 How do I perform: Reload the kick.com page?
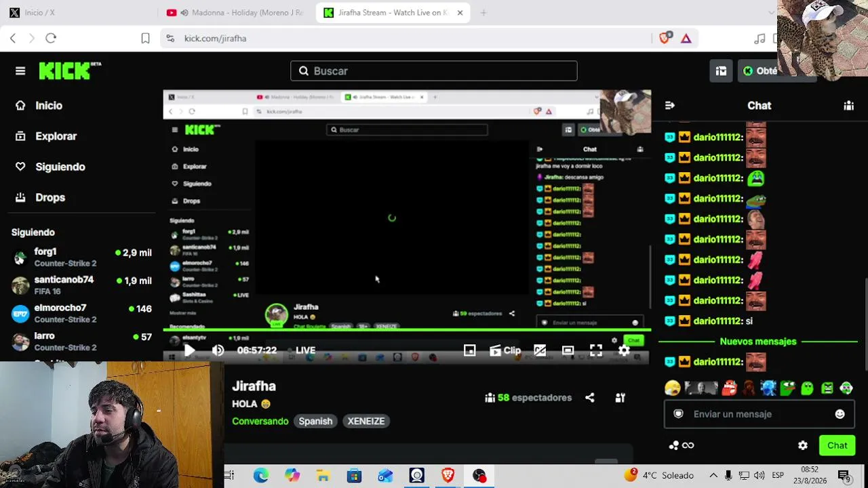(51, 39)
